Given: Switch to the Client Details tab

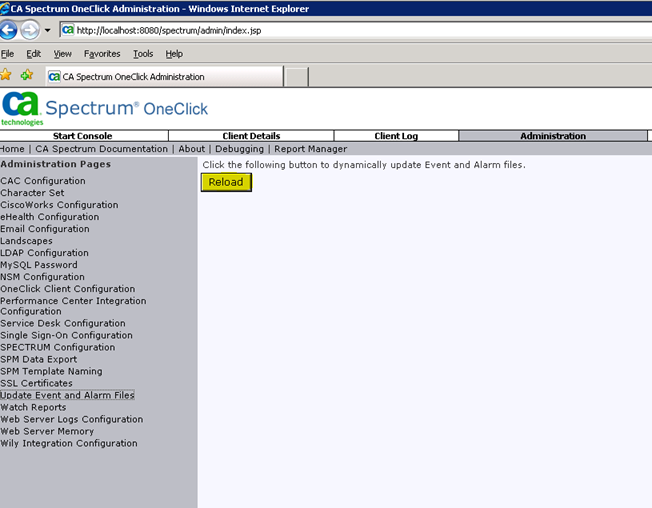Looking at the screenshot, I should click(251, 136).
